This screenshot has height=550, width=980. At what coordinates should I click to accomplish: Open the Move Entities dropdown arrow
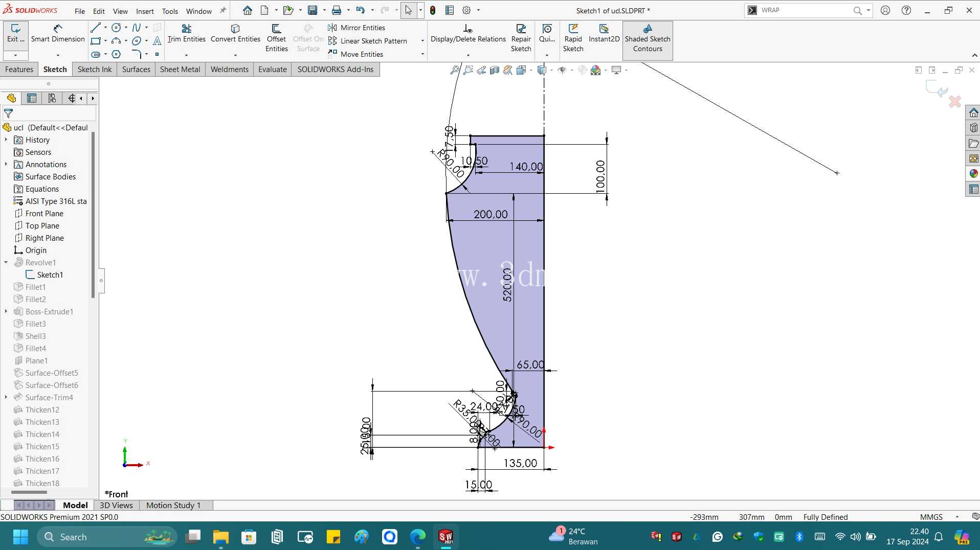[422, 54]
